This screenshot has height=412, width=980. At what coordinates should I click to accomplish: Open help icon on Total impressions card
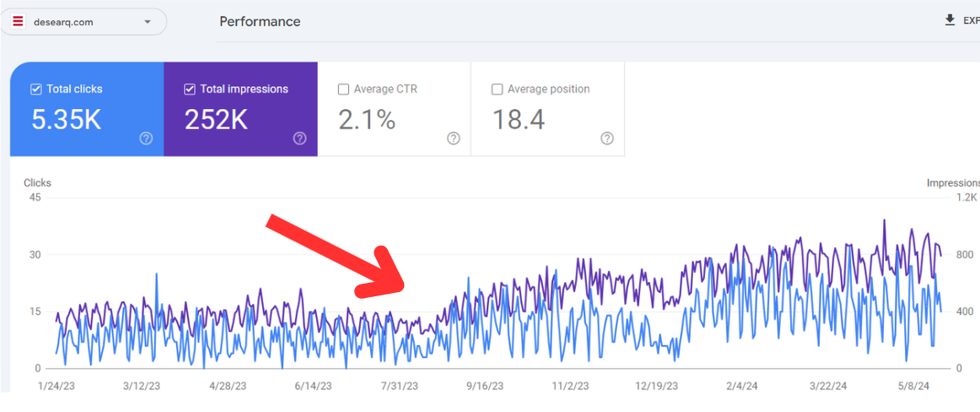click(299, 138)
